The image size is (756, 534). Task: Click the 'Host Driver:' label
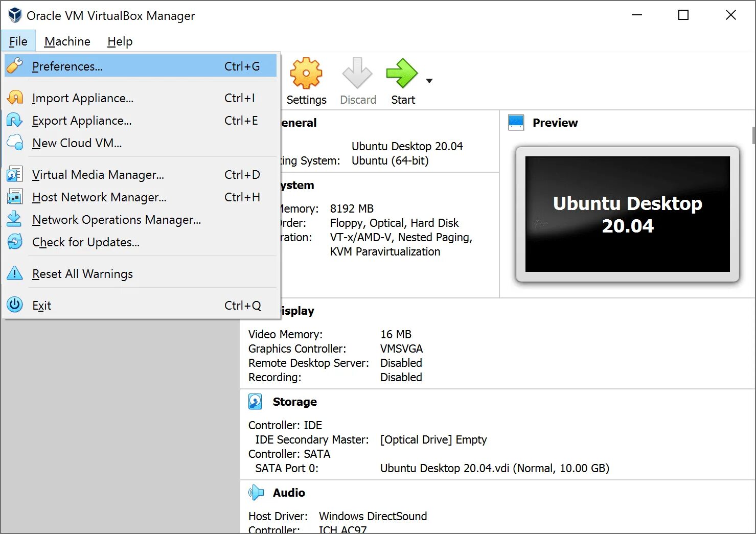(278, 516)
